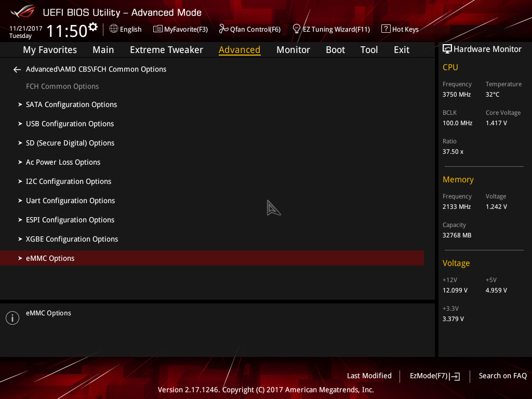Click Last Modified button
This screenshot has height=399, width=532.
[369, 376]
